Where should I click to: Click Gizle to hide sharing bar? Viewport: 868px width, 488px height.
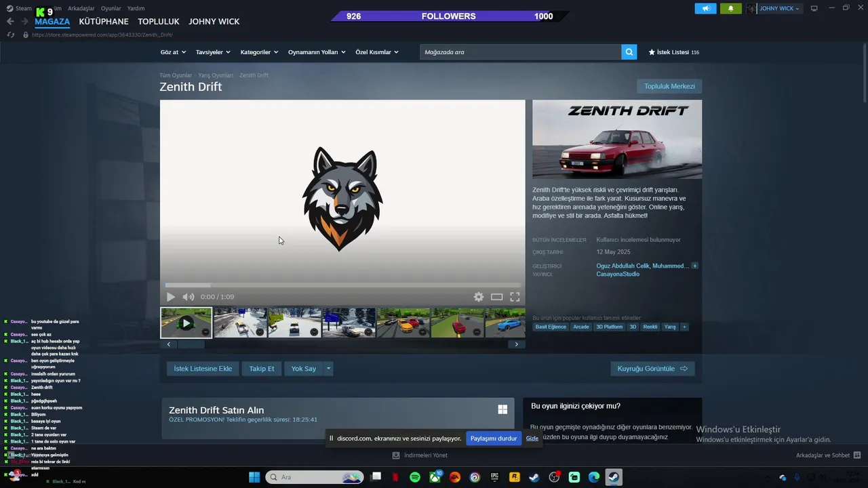click(532, 439)
